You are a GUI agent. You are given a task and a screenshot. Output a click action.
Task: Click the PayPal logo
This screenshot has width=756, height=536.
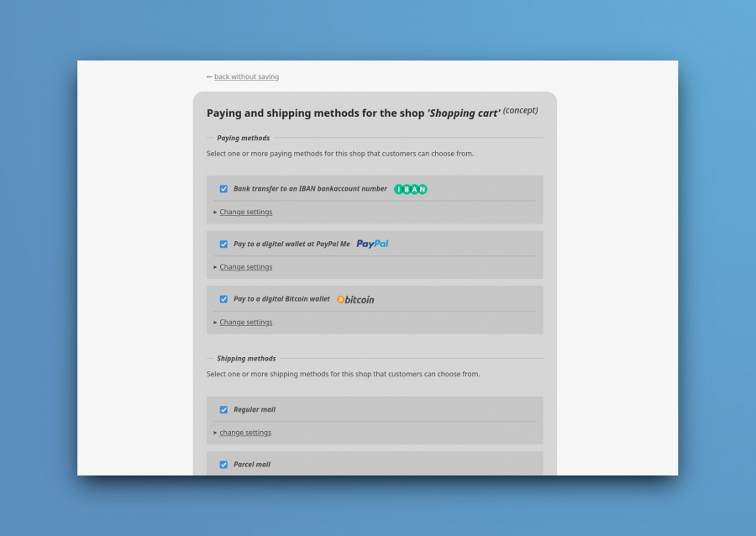click(372, 244)
